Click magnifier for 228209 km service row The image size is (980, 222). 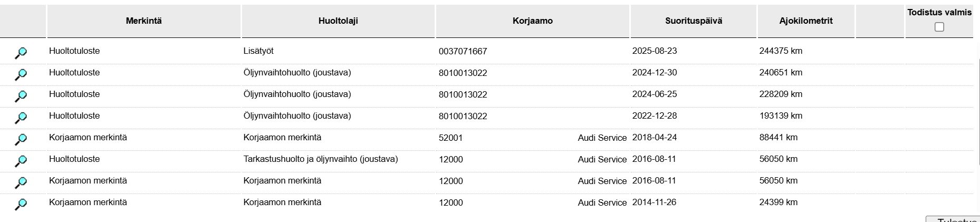point(21,96)
